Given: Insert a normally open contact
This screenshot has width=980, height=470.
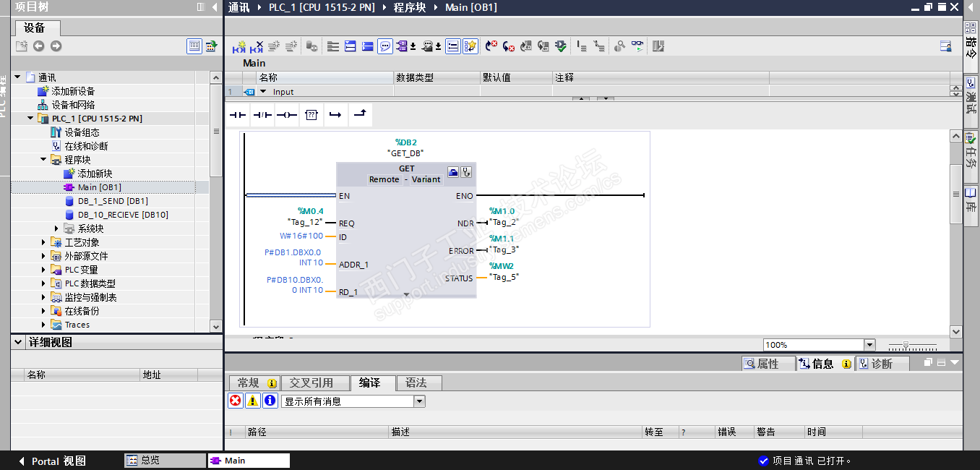Looking at the screenshot, I should click(238, 115).
